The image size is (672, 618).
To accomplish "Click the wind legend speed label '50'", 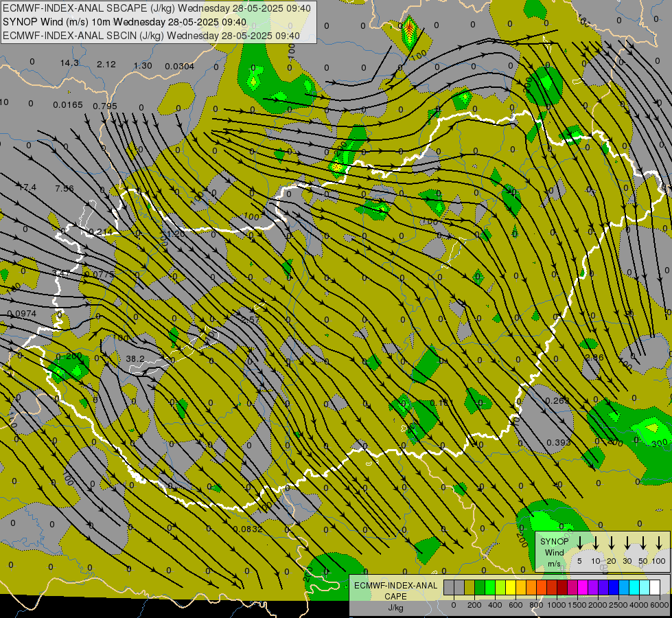I will click(643, 561).
